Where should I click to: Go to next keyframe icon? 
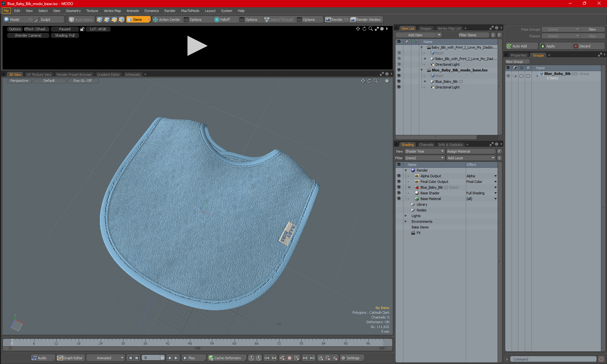(305, 358)
